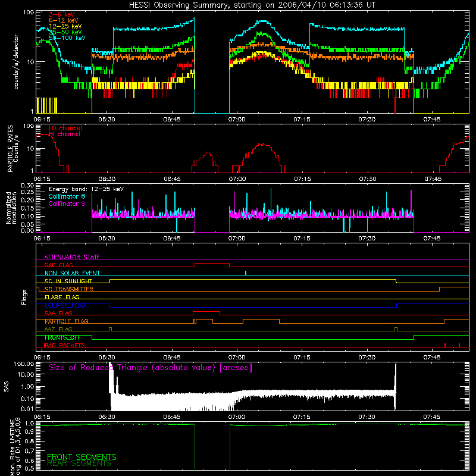The height and width of the screenshot is (476, 476).
Task: Click the GAP_FLAG label
Action: point(58,265)
